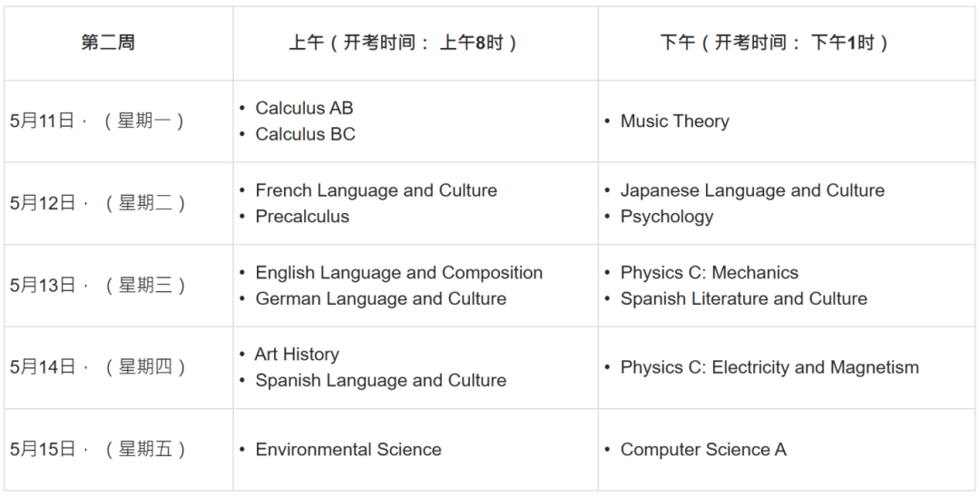This screenshot has width=980, height=497.
Task: Select the Calculus AB exam entry
Action: click(304, 108)
